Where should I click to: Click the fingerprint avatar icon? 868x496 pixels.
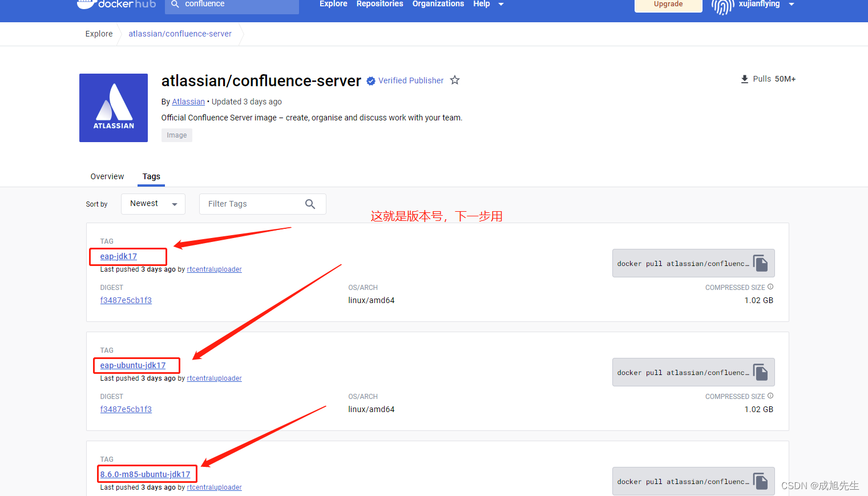tap(722, 6)
